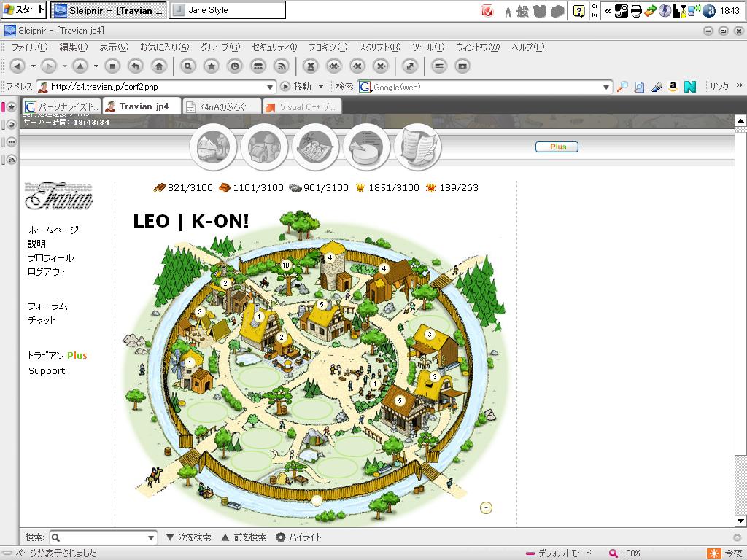Go to the home page via house icon
The image size is (747, 560).
click(x=159, y=66)
